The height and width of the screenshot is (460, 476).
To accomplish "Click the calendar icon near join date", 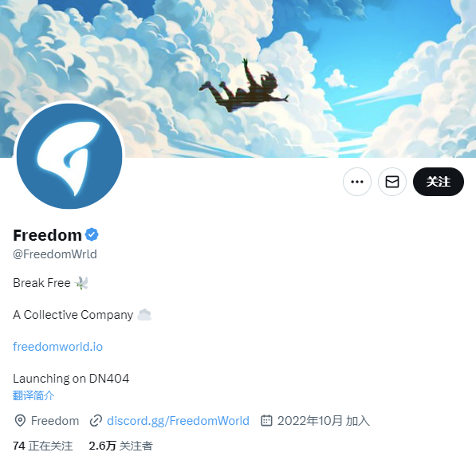I will (266, 420).
